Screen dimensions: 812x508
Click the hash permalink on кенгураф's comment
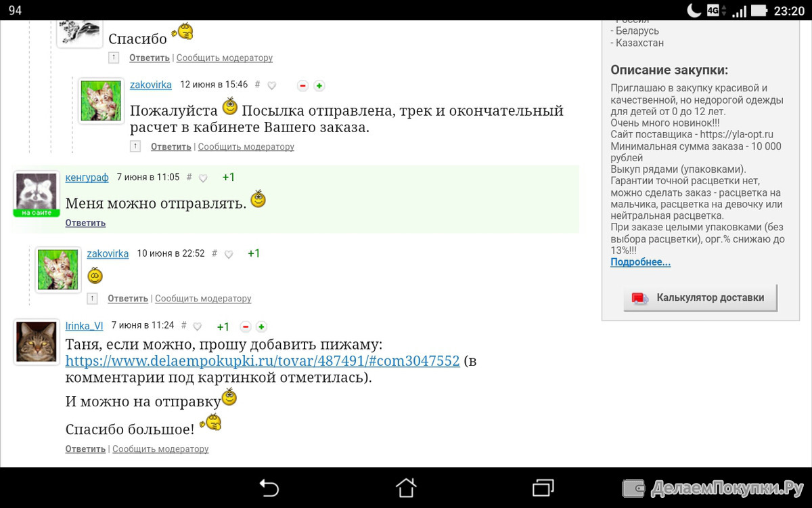coord(189,177)
